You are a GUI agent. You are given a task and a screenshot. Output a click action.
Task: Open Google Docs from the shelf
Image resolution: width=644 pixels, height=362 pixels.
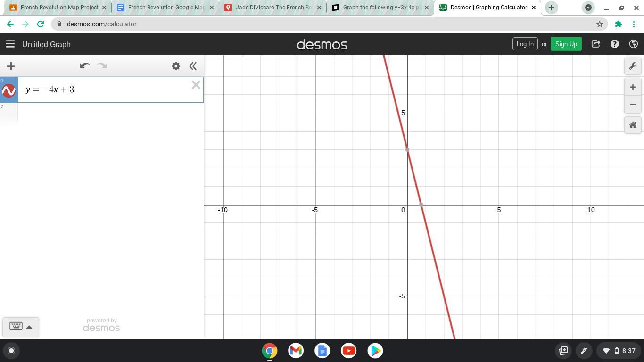[322, 351]
